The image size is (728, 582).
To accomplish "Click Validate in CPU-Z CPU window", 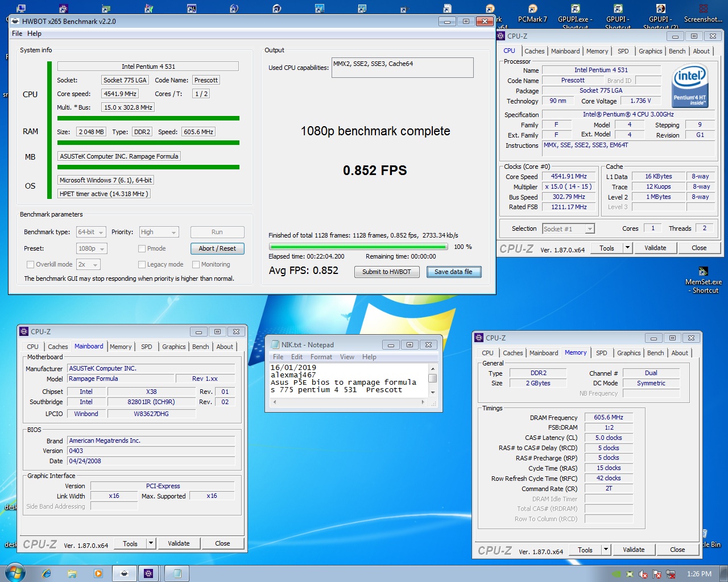I will point(655,248).
